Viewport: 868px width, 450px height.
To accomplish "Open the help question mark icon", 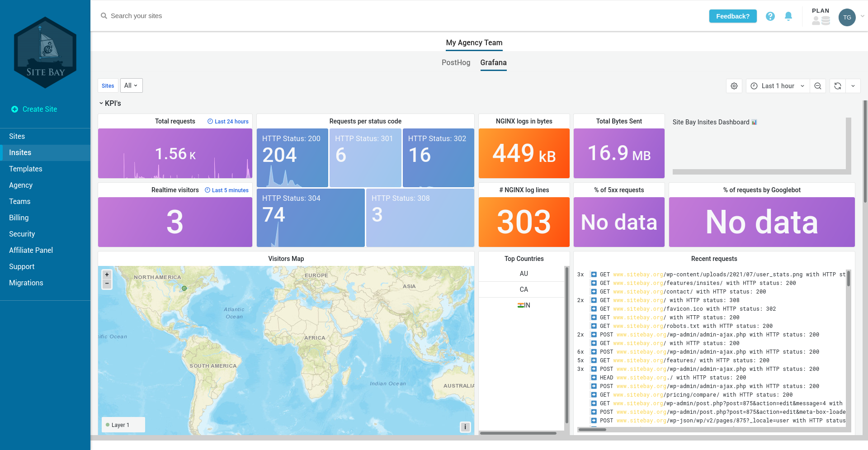I will click(x=770, y=16).
